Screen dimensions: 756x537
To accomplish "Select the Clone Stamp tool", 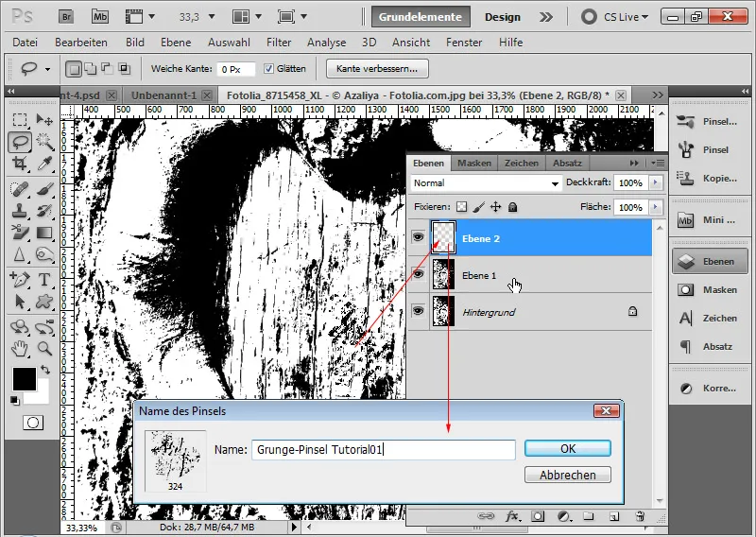I will click(20, 211).
